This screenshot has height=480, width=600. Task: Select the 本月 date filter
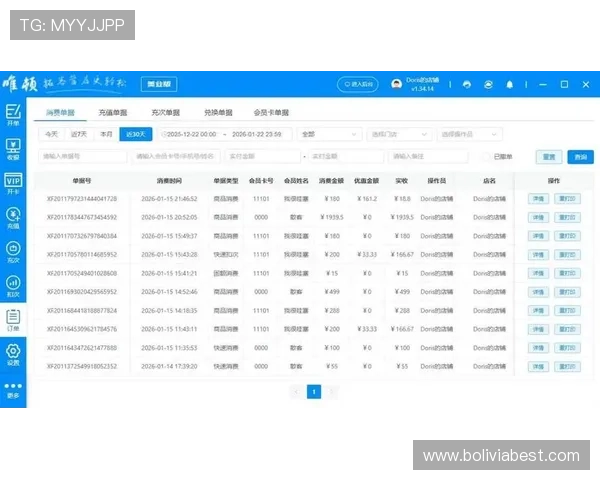(106, 134)
